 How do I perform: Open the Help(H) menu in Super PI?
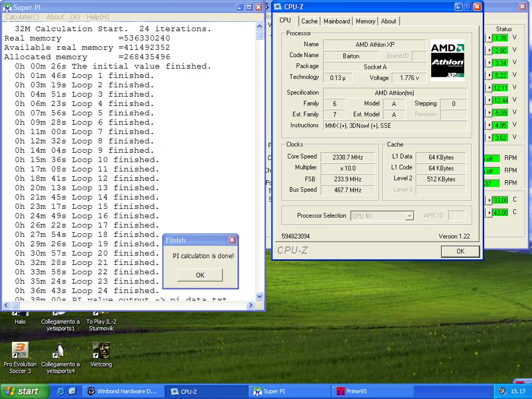coord(98,17)
